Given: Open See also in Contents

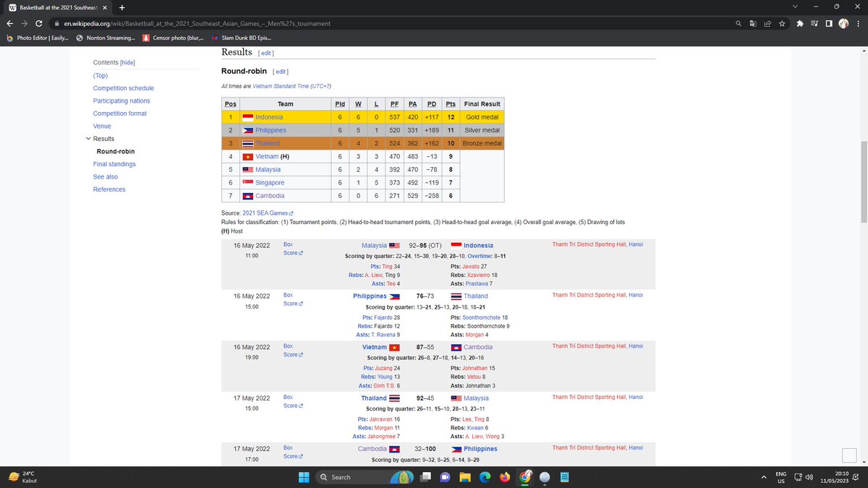Looking at the screenshot, I should [105, 176].
